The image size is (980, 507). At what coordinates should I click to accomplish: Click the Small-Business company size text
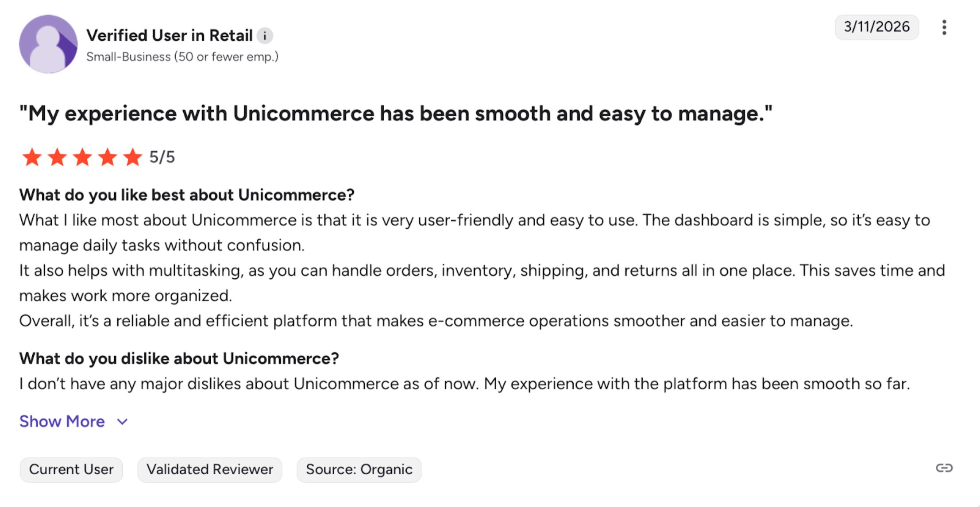coord(182,57)
